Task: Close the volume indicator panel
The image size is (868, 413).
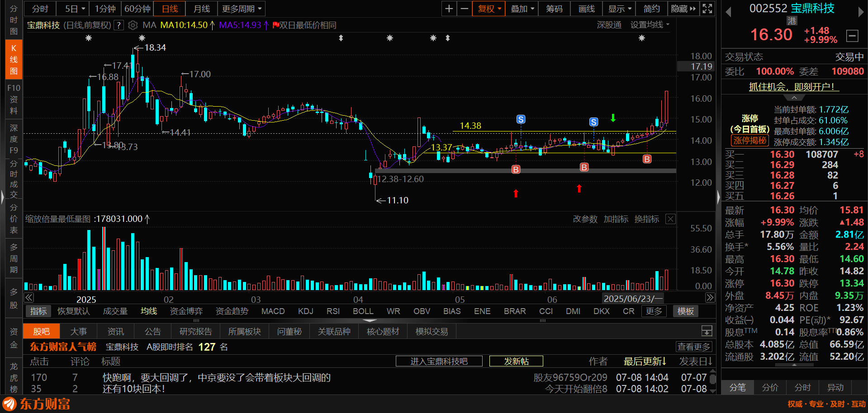Action: 670,219
